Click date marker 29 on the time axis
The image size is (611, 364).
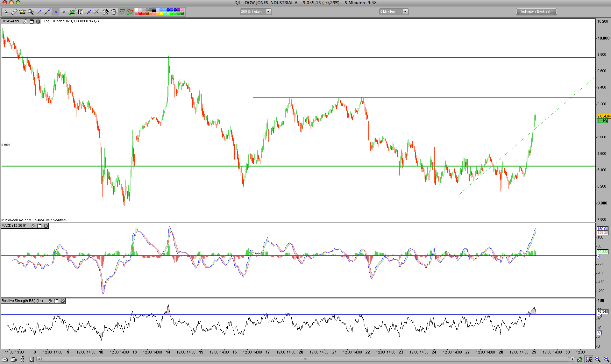[x=534, y=352]
